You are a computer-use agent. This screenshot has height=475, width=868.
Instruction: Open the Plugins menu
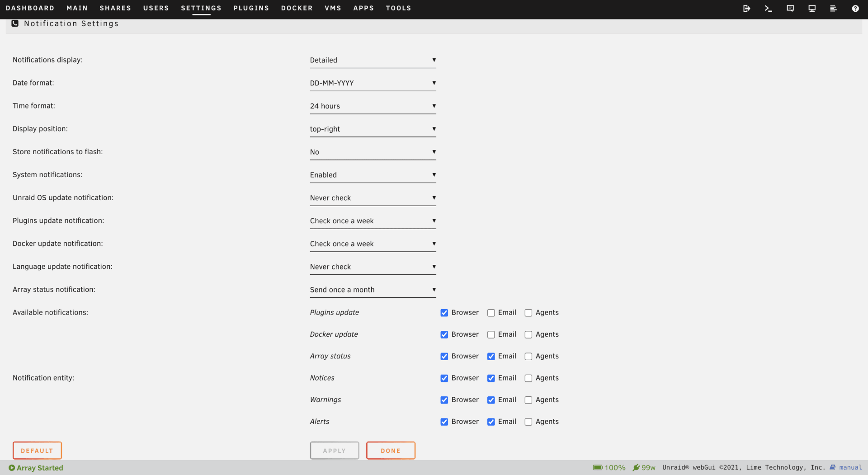coord(251,8)
